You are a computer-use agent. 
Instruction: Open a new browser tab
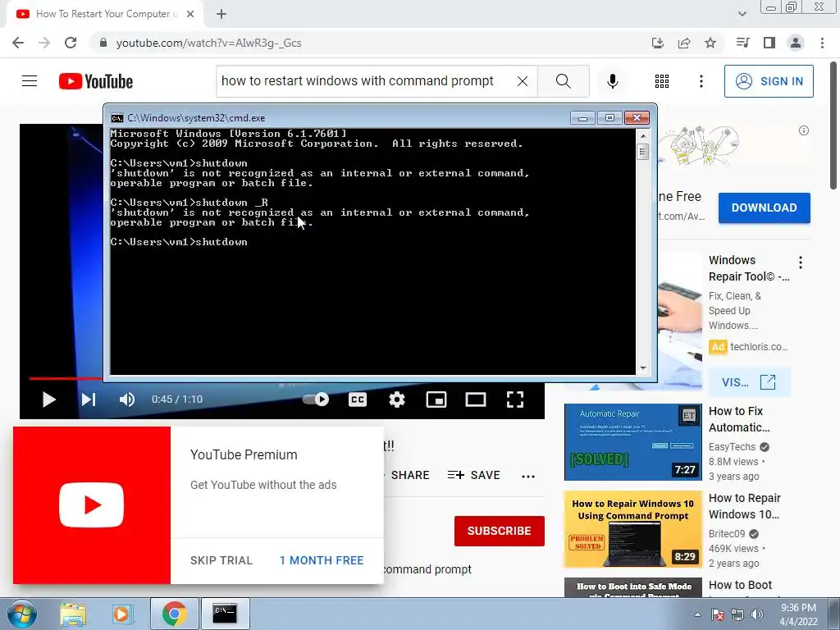tap(221, 14)
